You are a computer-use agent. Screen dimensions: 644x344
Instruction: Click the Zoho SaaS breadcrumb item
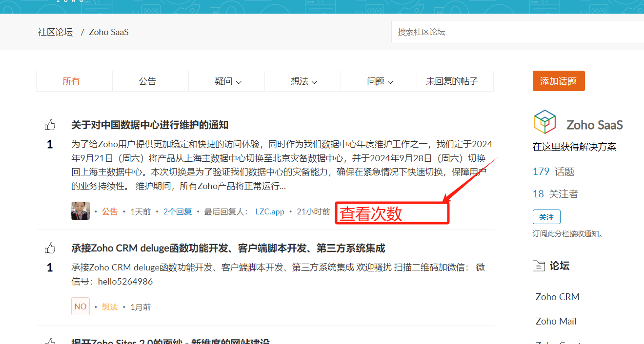109,32
